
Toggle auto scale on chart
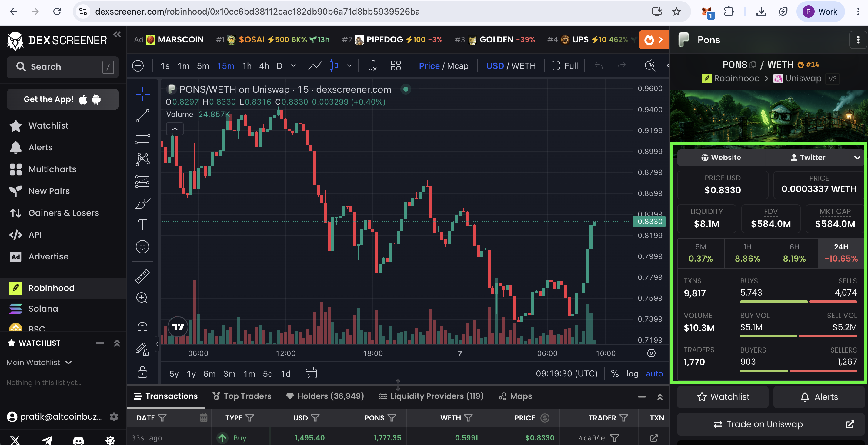[654, 373]
